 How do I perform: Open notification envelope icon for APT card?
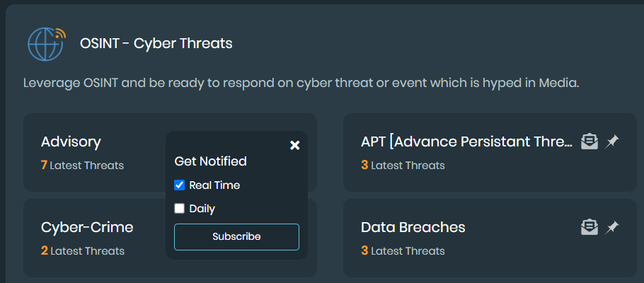point(589,142)
